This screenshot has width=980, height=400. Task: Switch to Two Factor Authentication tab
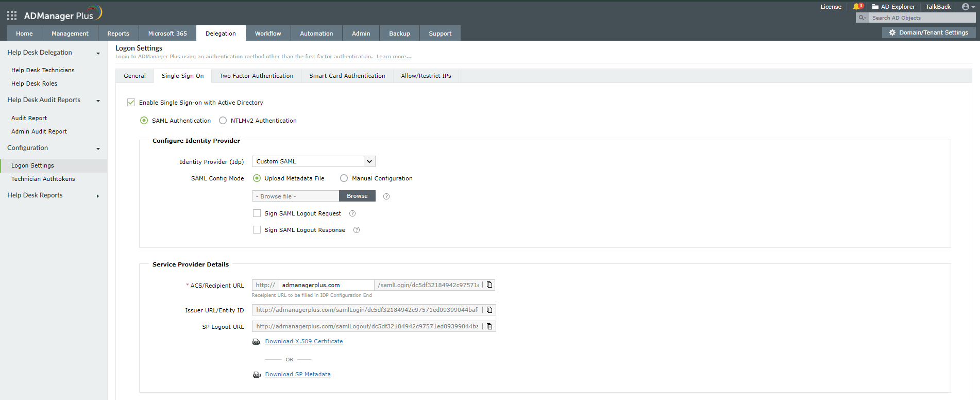point(256,76)
